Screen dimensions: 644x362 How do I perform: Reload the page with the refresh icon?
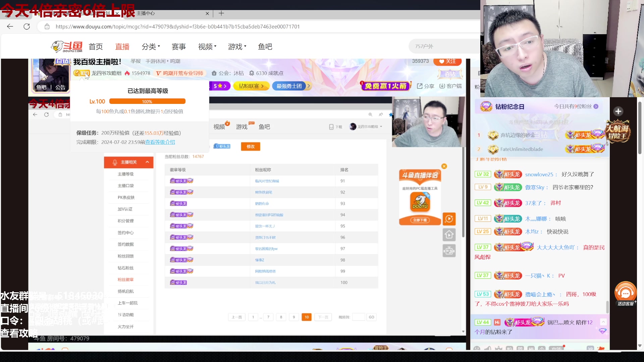click(x=27, y=26)
